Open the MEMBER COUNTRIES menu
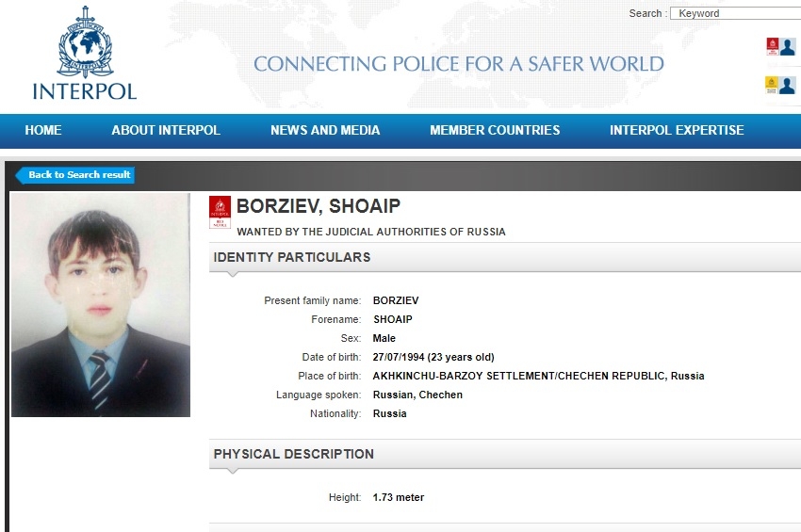 tap(495, 130)
